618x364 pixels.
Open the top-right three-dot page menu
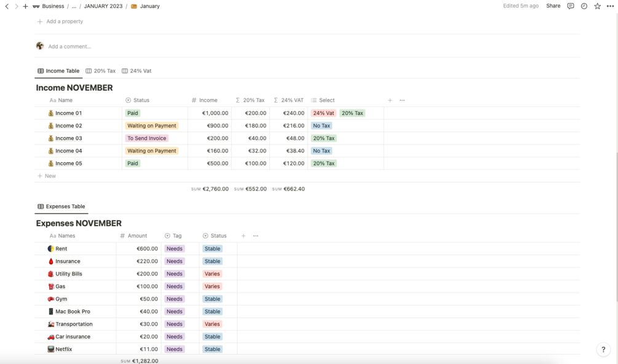tap(610, 6)
